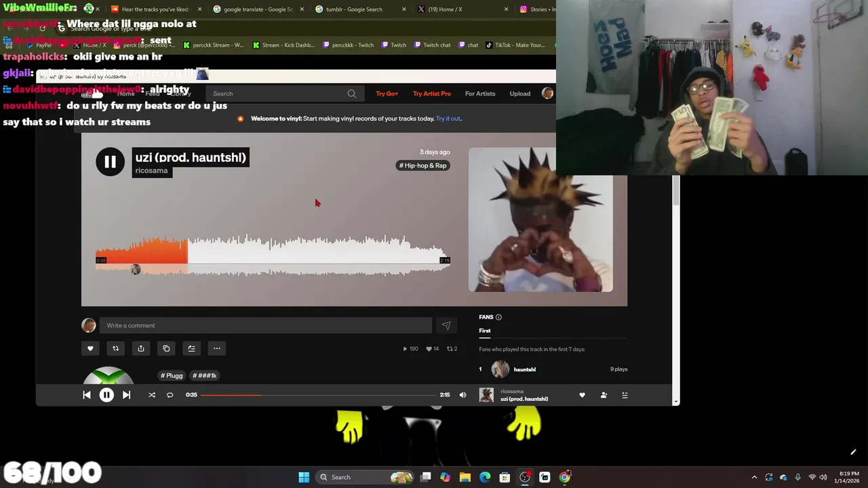
Task: Open the Windows Start menu
Action: (x=304, y=477)
